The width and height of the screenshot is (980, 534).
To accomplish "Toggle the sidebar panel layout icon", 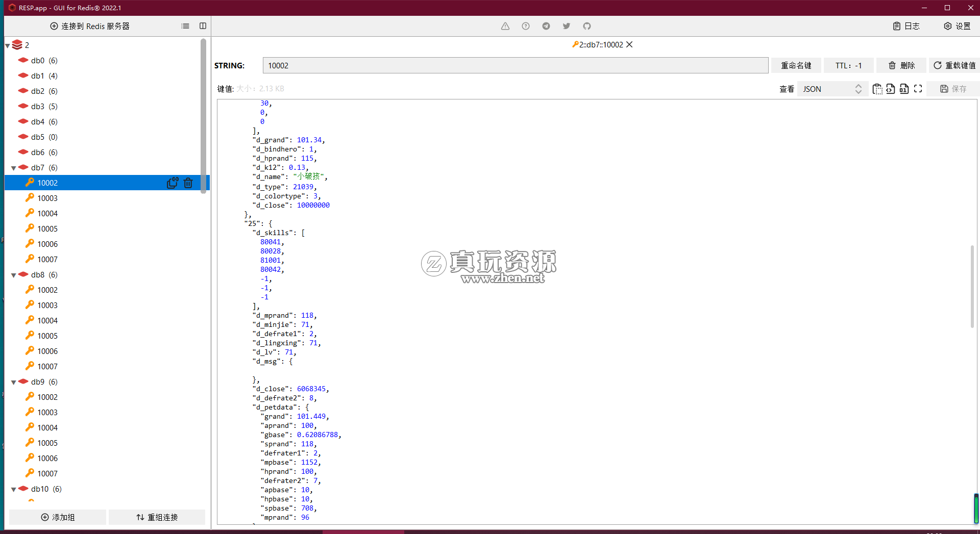I will [203, 26].
